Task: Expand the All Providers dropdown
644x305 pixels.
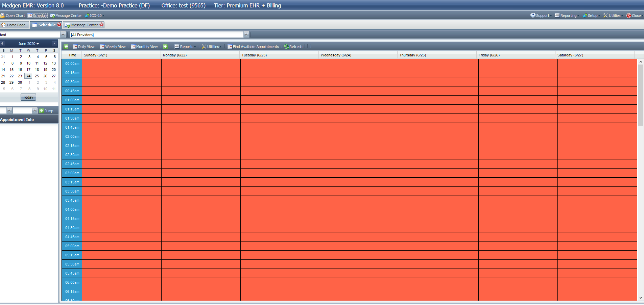Action: [246, 34]
